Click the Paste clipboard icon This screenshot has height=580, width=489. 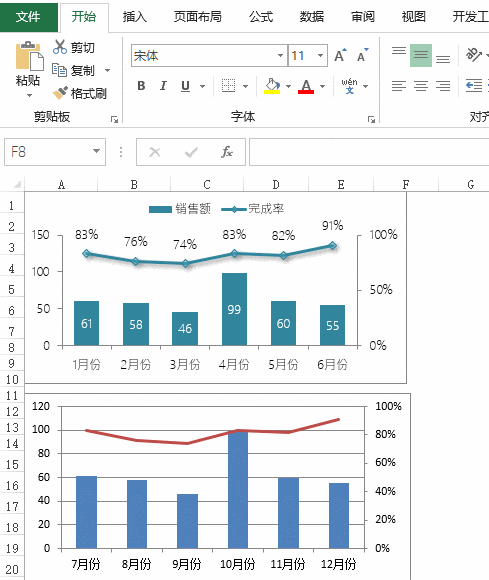pyautogui.click(x=29, y=56)
